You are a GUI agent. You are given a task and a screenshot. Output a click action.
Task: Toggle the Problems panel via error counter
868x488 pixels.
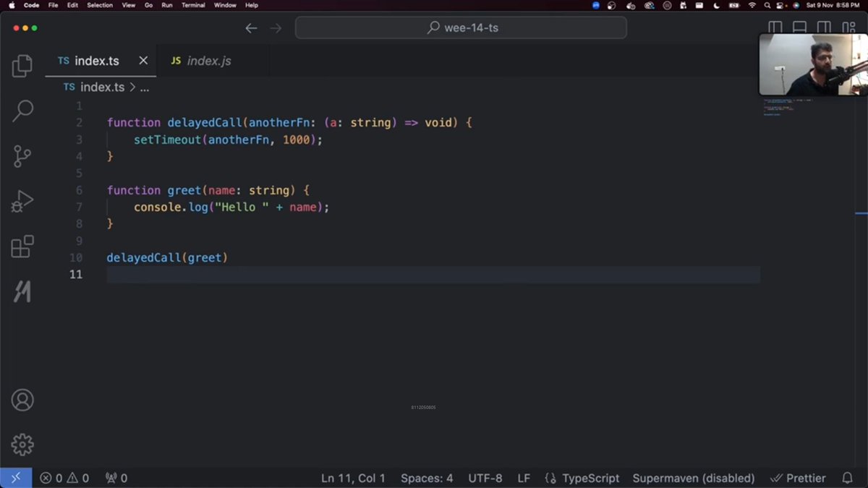click(64, 478)
